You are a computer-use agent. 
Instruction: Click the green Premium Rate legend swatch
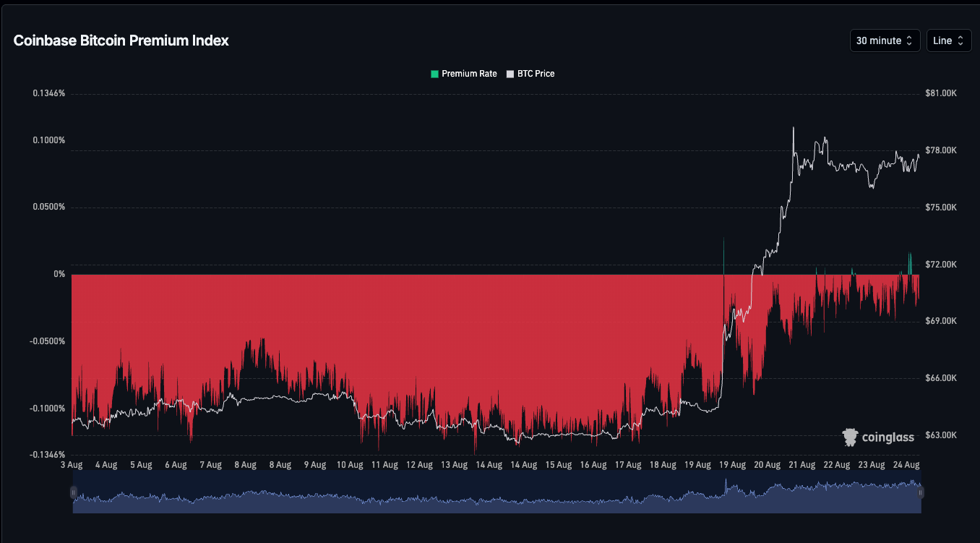[x=434, y=74]
